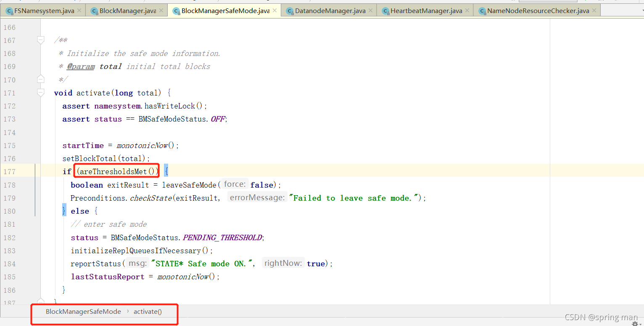This screenshot has width=644, height=326.
Task: Click lastStatusReport variable on line 185
Action: coord(107,277)
